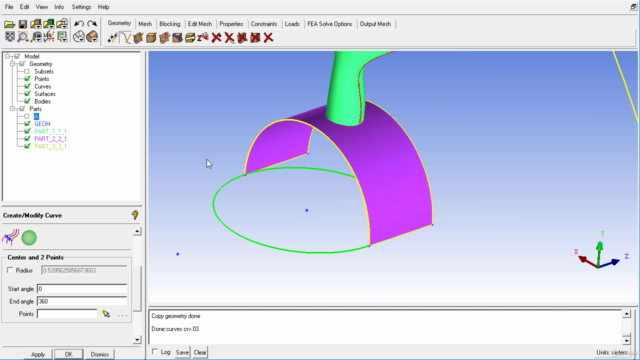Toggle the Subsets checkbox in tree

pos(27,71)
